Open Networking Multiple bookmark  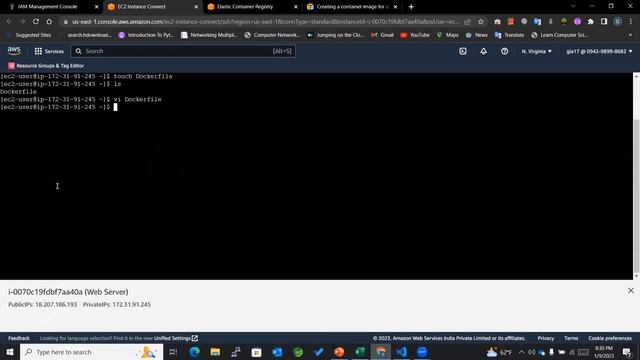point(209,35)
